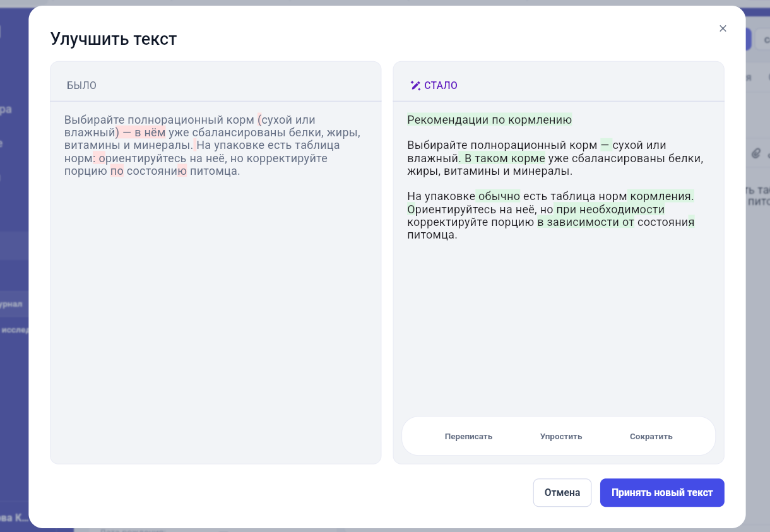Close the Улучшить текст dialog
Screen dimensions: 770x532
point(723,28)
